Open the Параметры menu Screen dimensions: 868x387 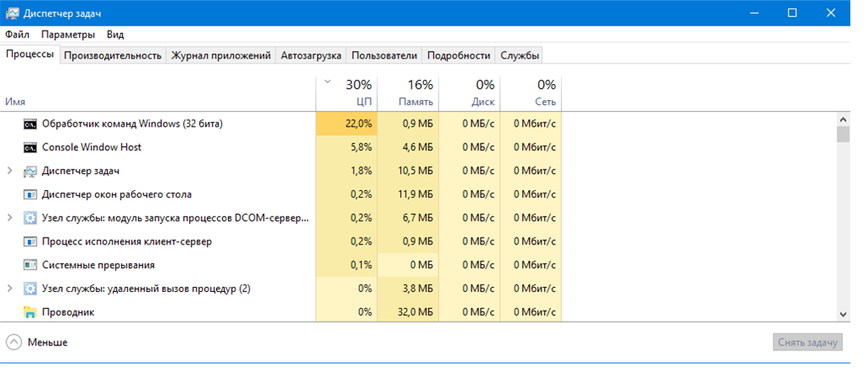[x=68, y=35]
